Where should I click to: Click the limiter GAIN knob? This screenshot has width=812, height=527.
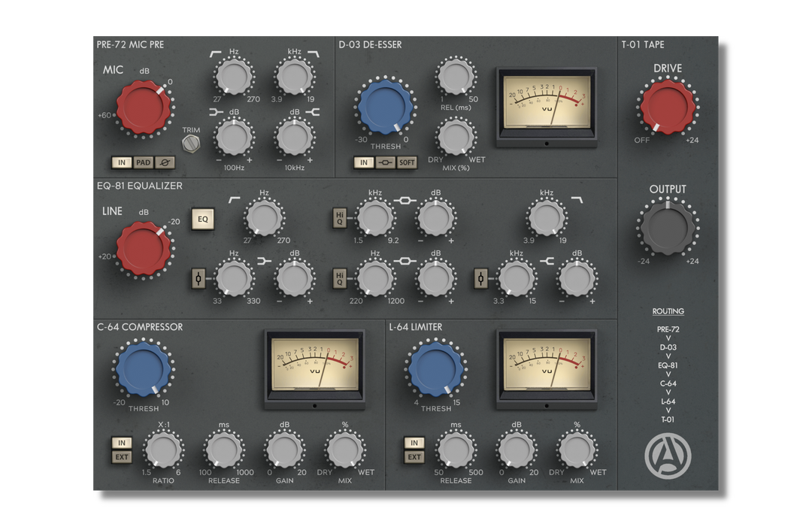pyautogui.click(x=517, y=450)
